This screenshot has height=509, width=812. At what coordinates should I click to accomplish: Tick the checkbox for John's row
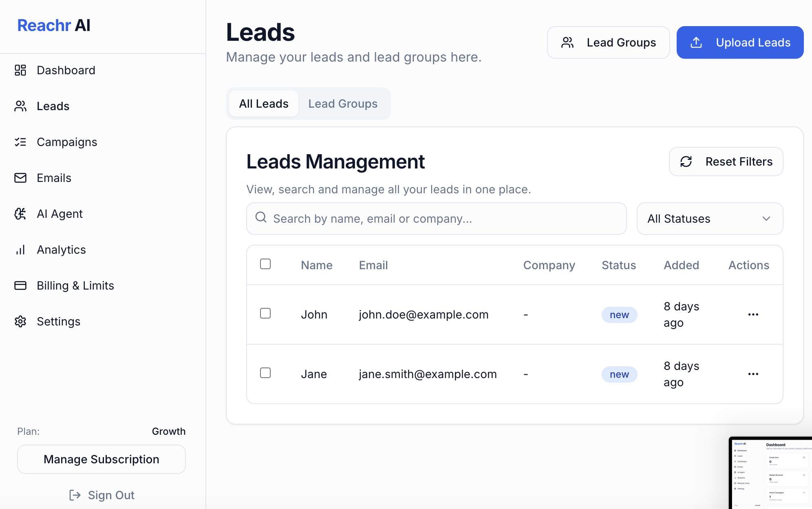[x=265, y=313]
